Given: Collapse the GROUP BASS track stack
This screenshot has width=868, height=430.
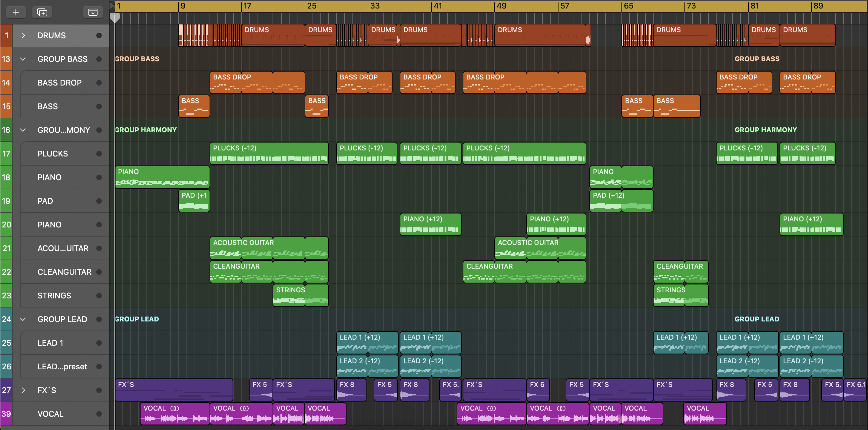Looking at the screenshot, I should [23, 59].
